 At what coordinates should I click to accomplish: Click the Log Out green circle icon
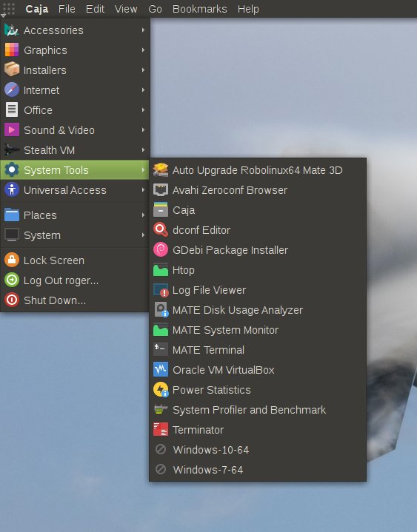[12, 280]
